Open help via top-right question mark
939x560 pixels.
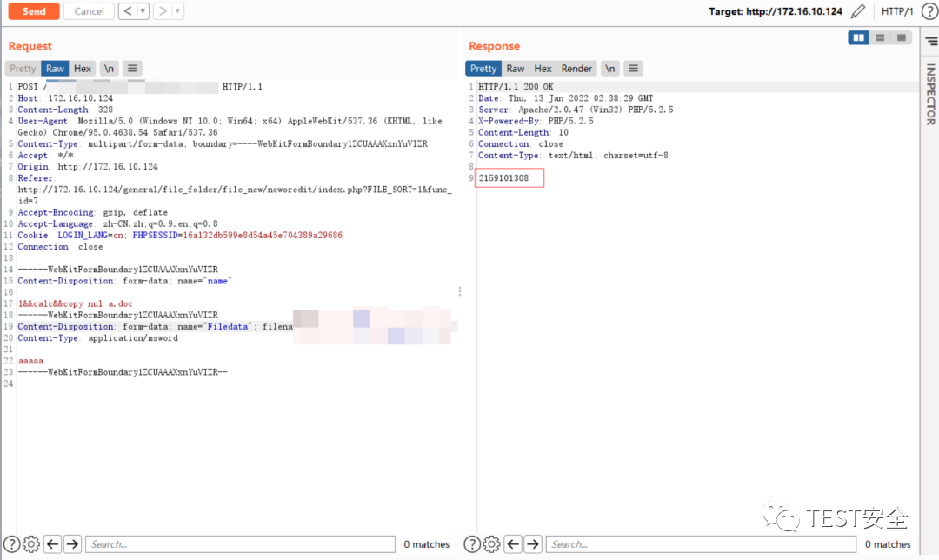click(930, 11)
